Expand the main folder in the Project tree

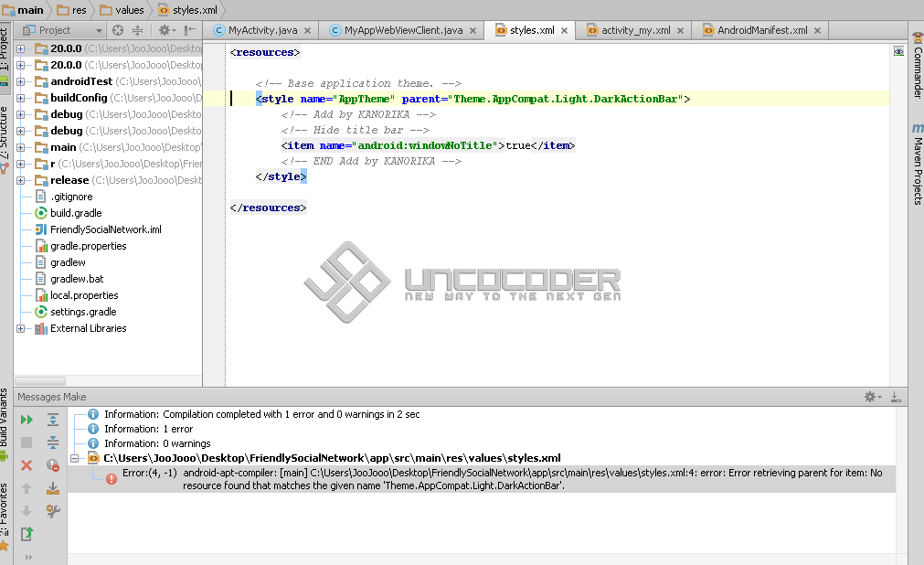21,147
